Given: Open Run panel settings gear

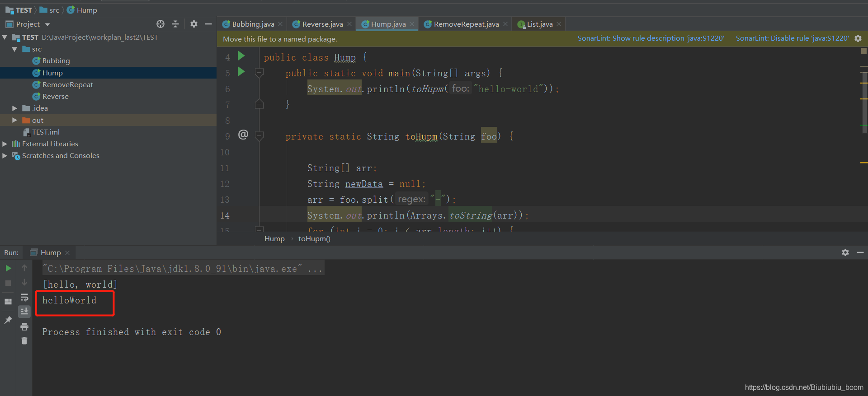Looking at the screenshot, I should (x=845, y=252).
